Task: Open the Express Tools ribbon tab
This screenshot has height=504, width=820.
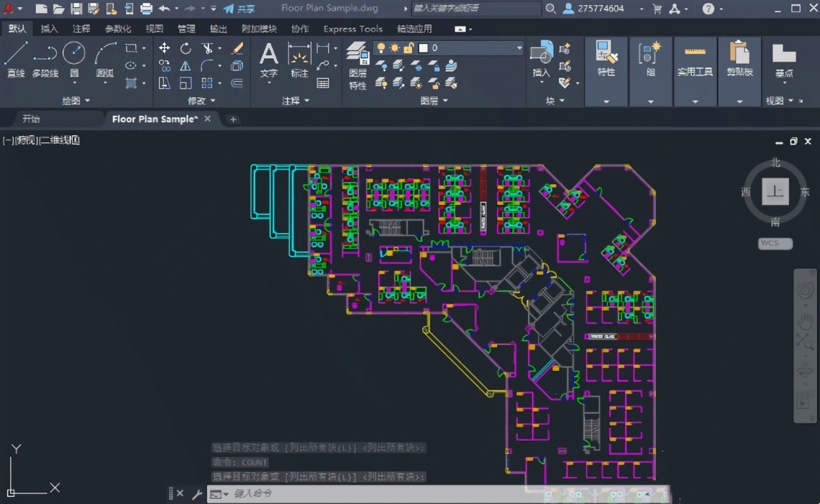Action: click(x=352, y=29)
